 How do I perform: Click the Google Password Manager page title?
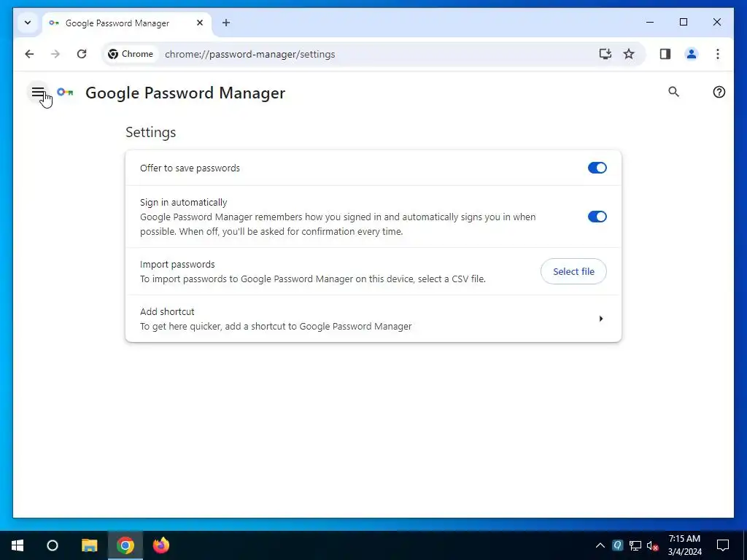click(185, 93)
